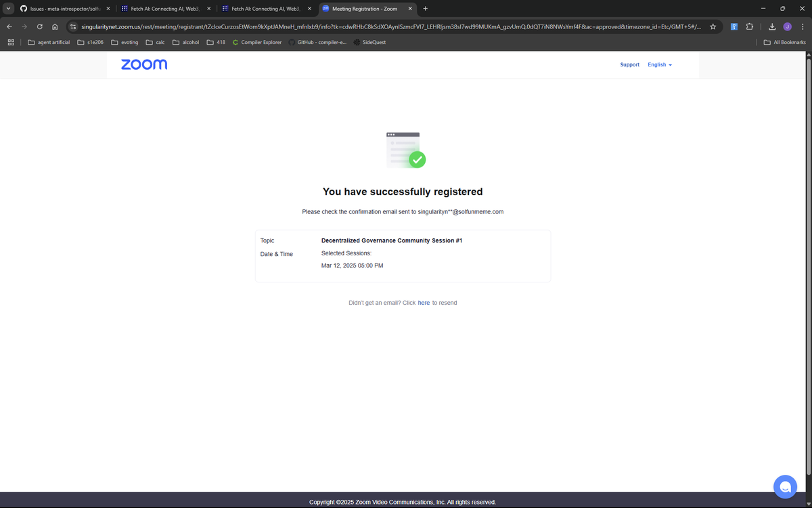
Task: Click the 'Mar 12, 2025 05:00 PM' session time
Action: click(352, 266)
